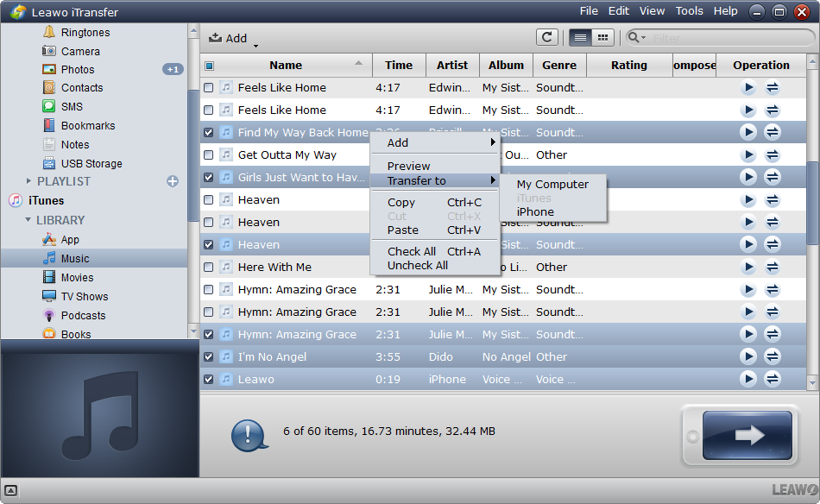Expand the PLAYLIST section

[28, 181]
